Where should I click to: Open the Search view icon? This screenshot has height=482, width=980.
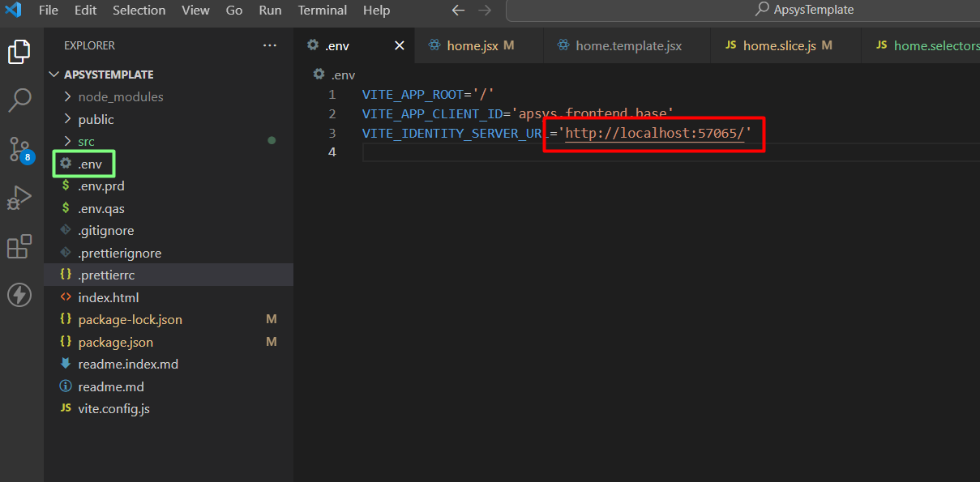pos(19,100)
